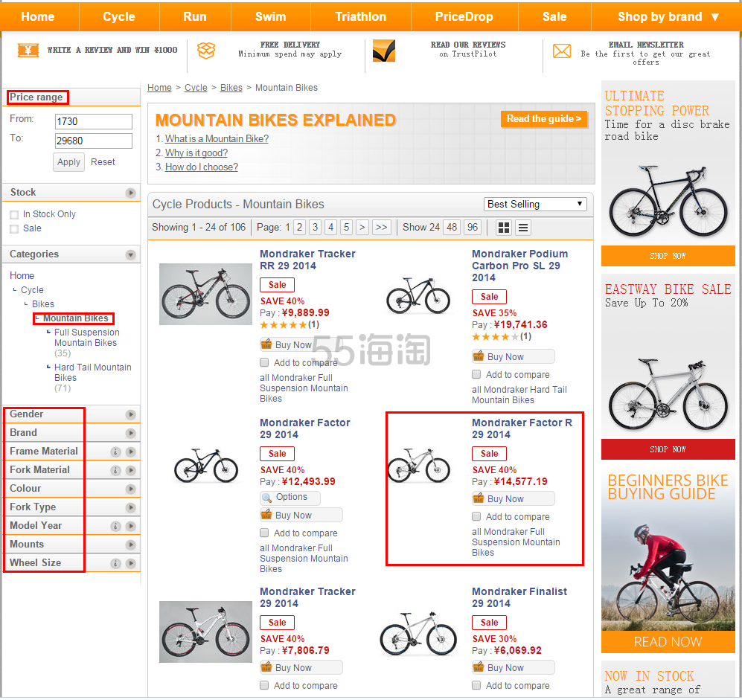
Task: Click the price From input field
Action: click(x=93, y=121)
